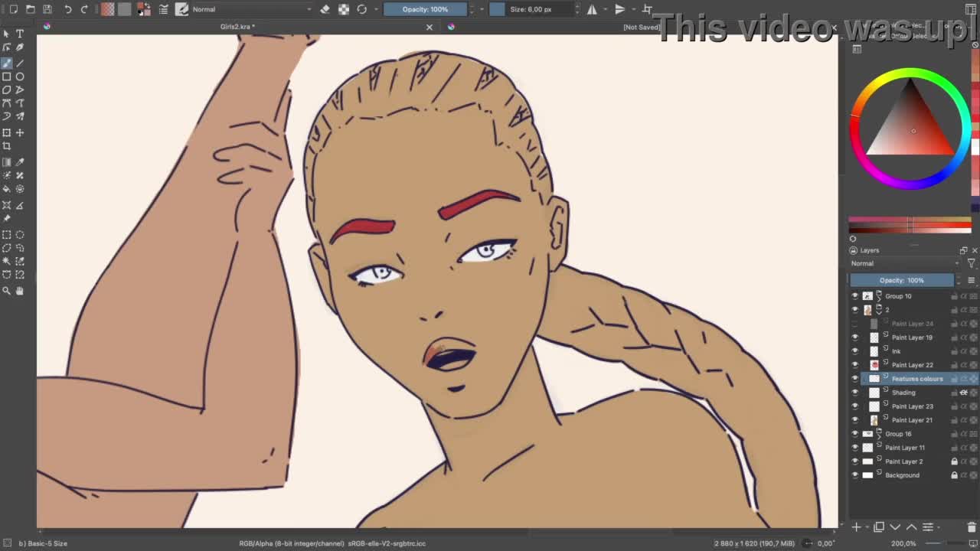This screenshot has width=980, height=551.
Task: Click the Undo arrow in toolbar
Action: (x=67, y=9)
